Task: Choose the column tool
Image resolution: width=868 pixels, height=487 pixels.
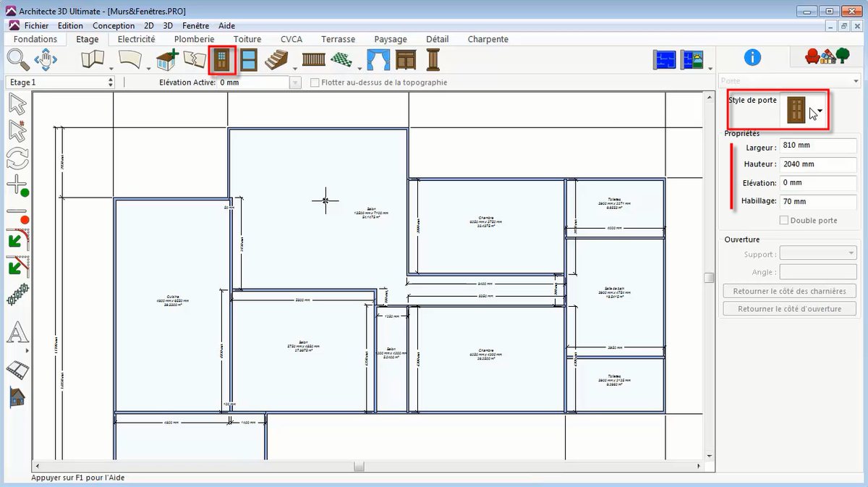Action: [x=433, y=59]
